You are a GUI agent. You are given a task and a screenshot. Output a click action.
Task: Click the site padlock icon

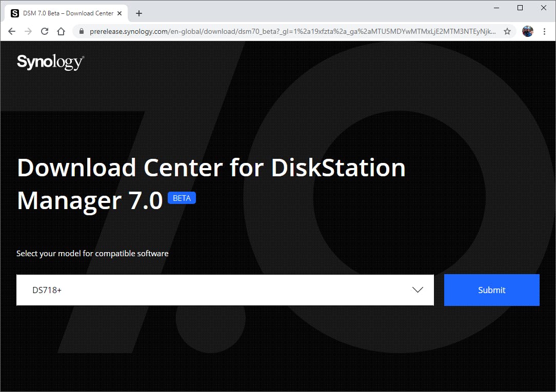(82, 31)
